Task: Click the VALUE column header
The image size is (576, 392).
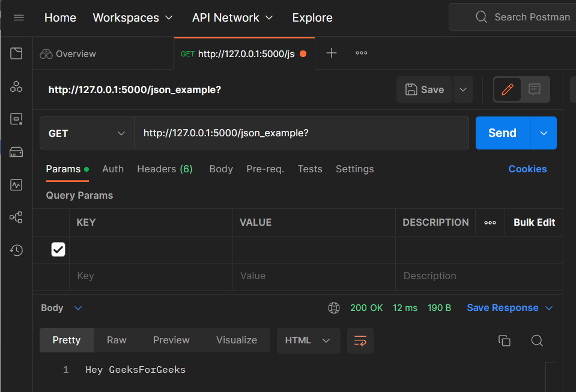Action: click(x=256, y=223)
